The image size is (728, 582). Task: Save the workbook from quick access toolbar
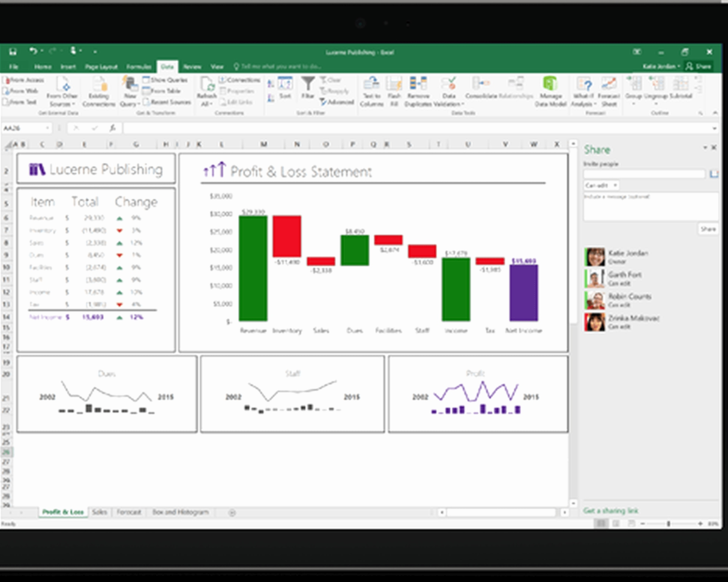13,52
